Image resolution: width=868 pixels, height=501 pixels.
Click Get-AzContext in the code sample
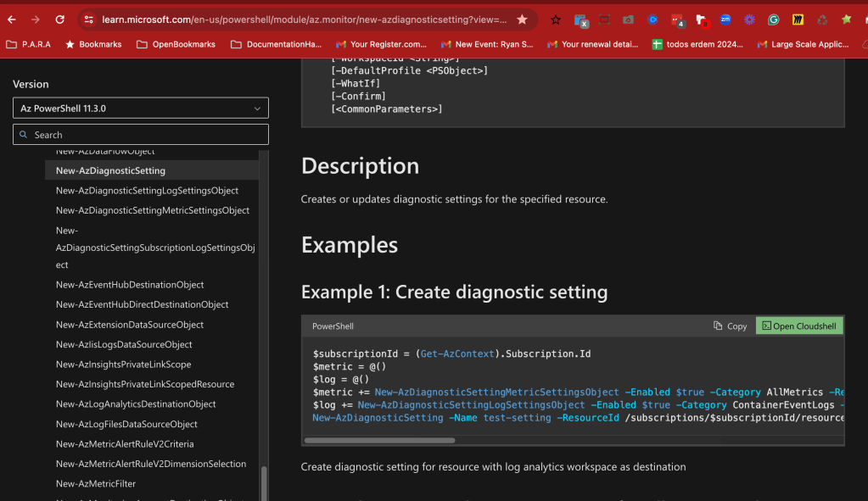point(456,353)
